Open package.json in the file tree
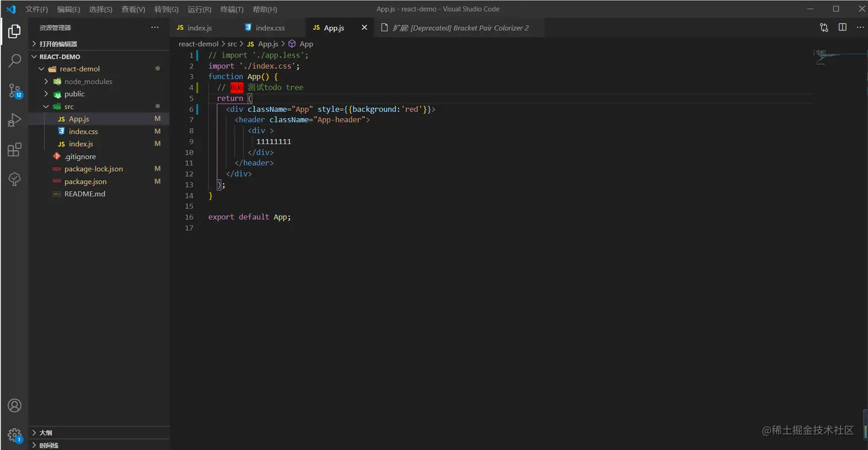The width and height of the screenshot is (868, 450). coord(85,181)
